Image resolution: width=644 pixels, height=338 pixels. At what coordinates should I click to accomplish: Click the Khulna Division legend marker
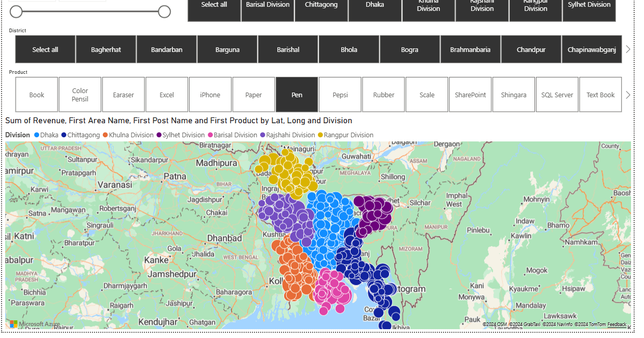[105, 135]
